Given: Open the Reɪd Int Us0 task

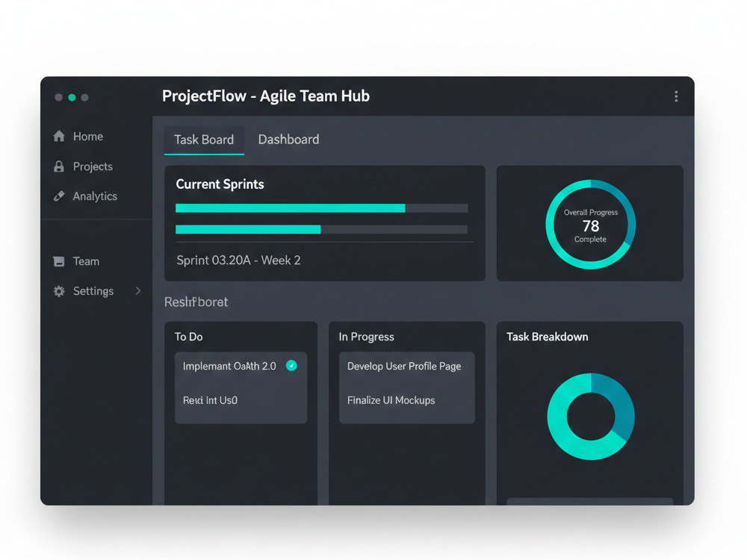Looking at the screenshot, I should pos(210,400).
